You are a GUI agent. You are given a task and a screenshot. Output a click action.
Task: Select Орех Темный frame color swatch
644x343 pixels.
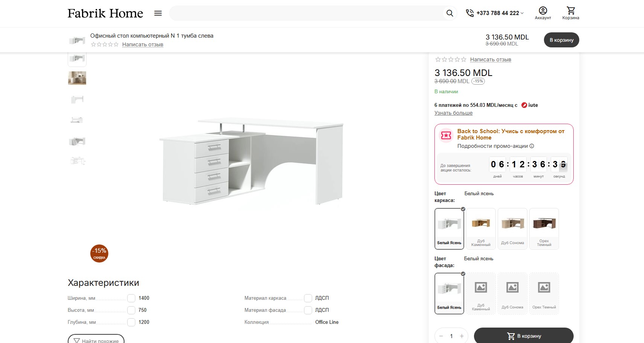pos(544,229)
